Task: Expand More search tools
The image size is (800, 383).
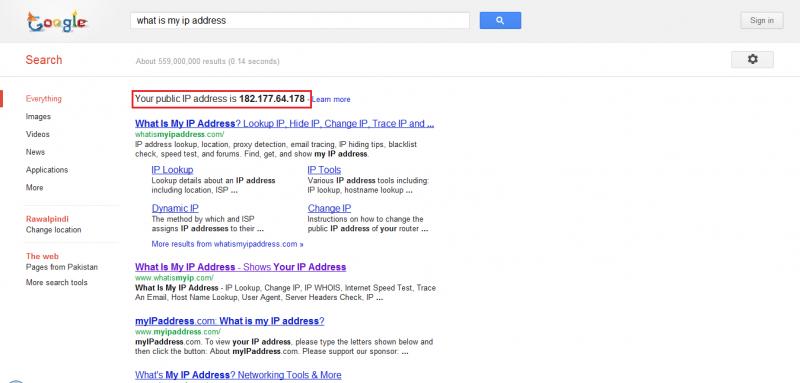Action: coord(57,282)
